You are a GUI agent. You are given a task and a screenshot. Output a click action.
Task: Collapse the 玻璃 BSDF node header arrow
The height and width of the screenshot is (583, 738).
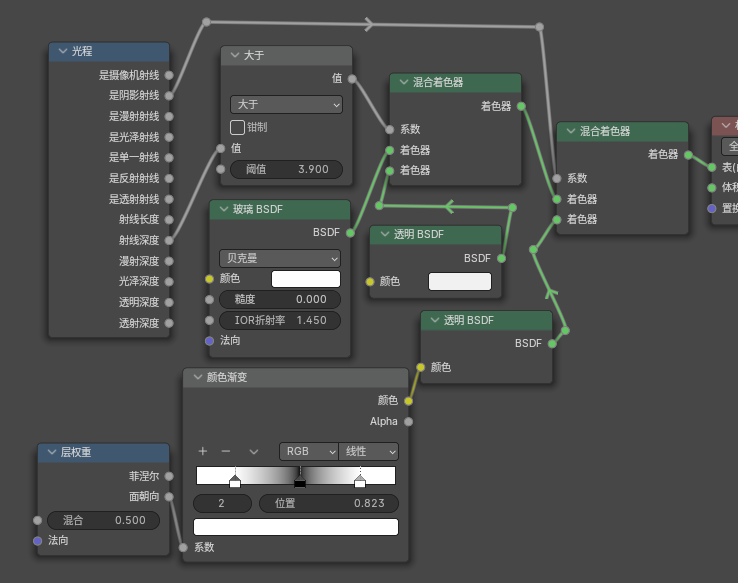(222, 209)
